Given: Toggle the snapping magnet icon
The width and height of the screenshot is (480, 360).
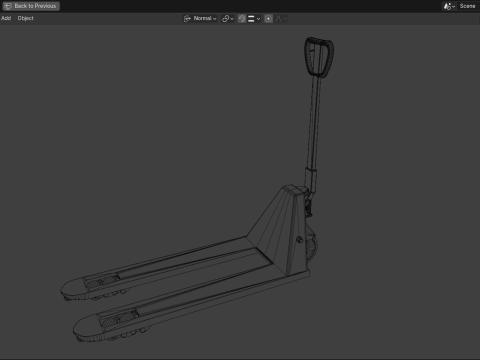Looking at the screenshot, I should [x=242, y=19].
